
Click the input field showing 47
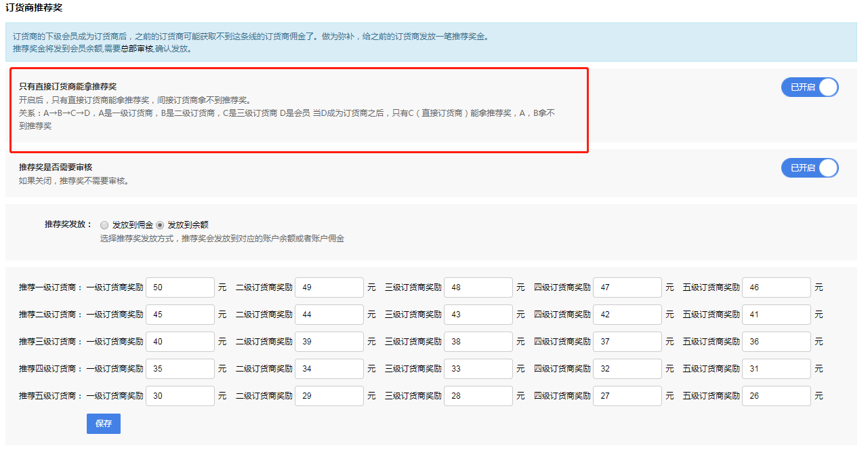tap(627, 287)
